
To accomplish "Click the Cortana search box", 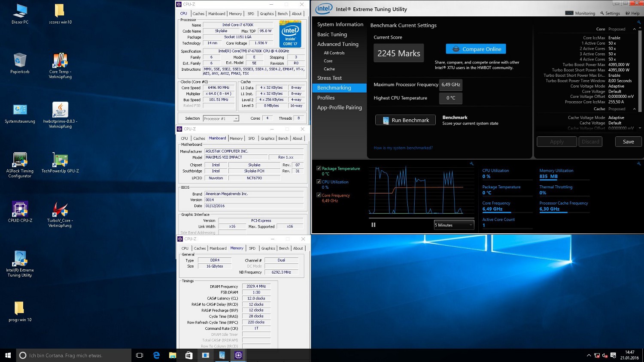I will point(74,355).
